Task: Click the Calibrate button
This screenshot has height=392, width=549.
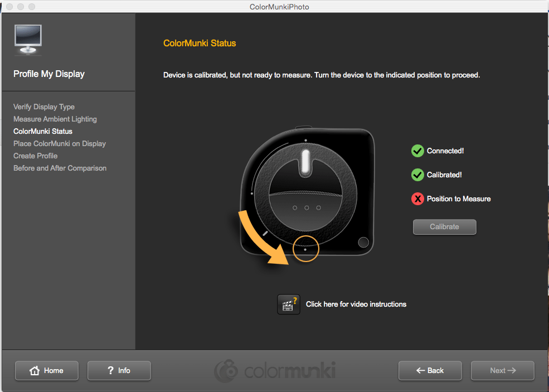Action: 444,226
